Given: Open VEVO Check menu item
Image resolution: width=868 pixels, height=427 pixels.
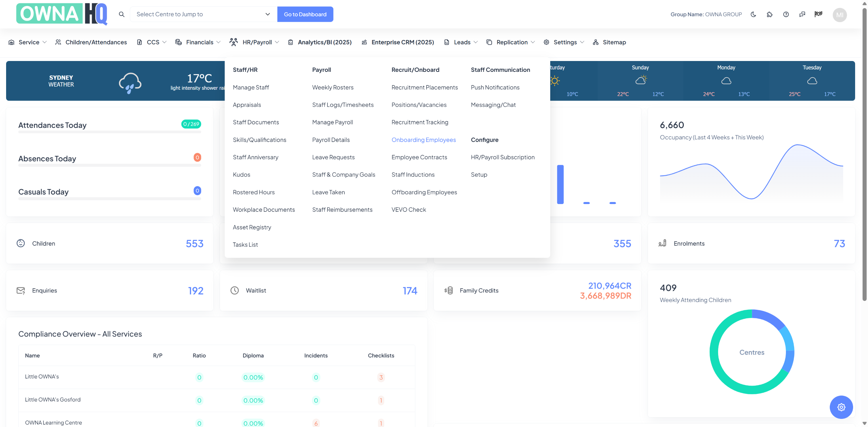Looking at the screenshot, I should 409,210.
